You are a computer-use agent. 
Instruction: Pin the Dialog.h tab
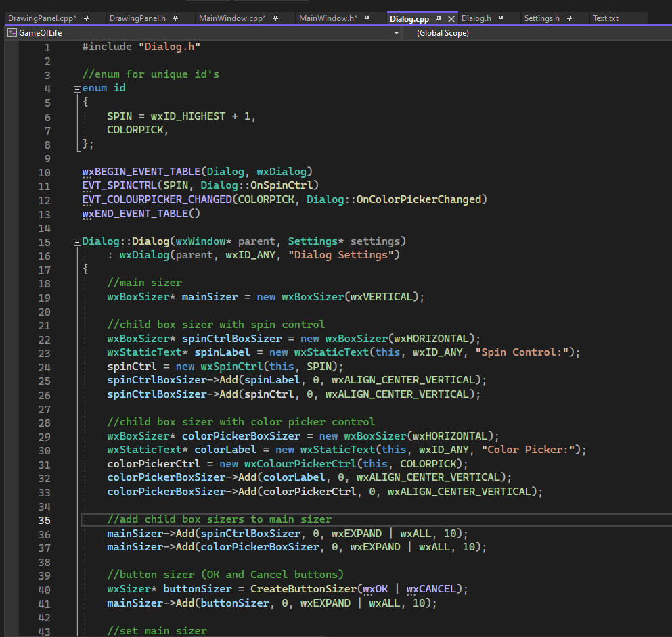(502, 18)
